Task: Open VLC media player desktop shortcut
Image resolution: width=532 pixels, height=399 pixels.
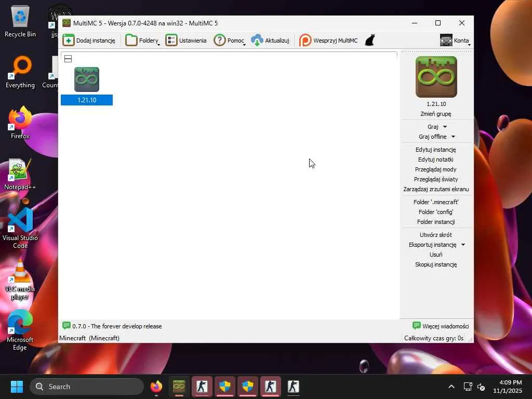Action: coord(20,280)
